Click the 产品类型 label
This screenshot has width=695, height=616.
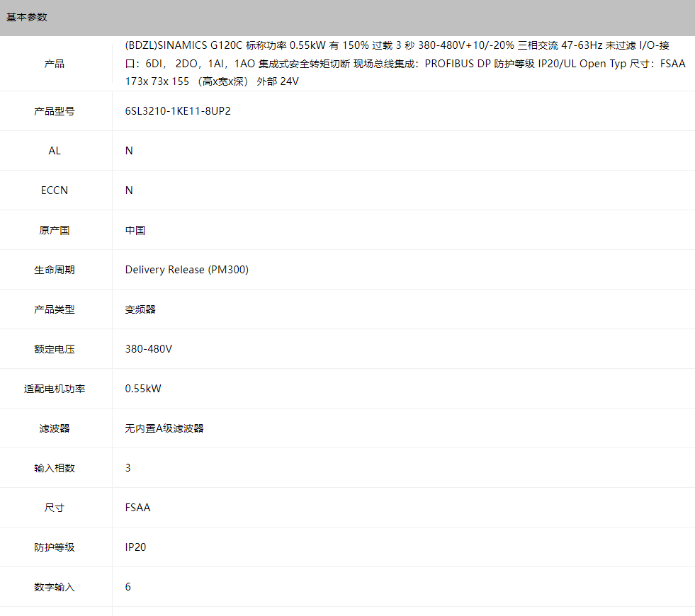click(x=55, y=309)
